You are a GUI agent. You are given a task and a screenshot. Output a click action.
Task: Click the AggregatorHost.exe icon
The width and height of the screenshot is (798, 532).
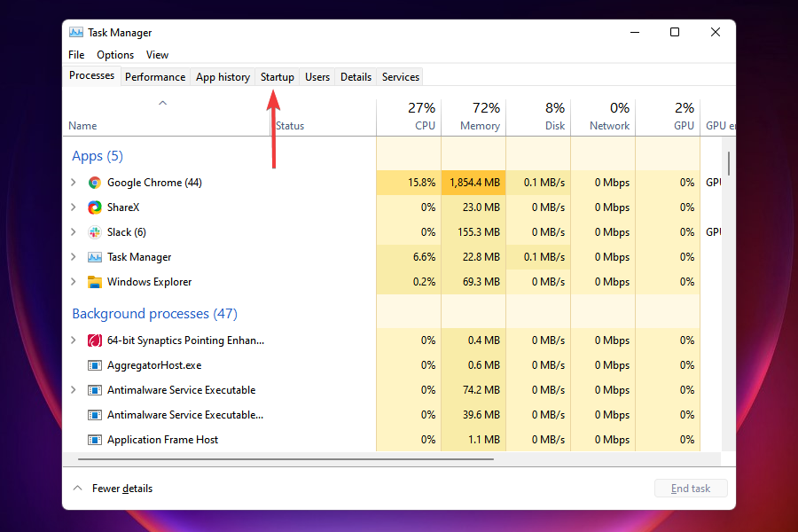point(95,365)
